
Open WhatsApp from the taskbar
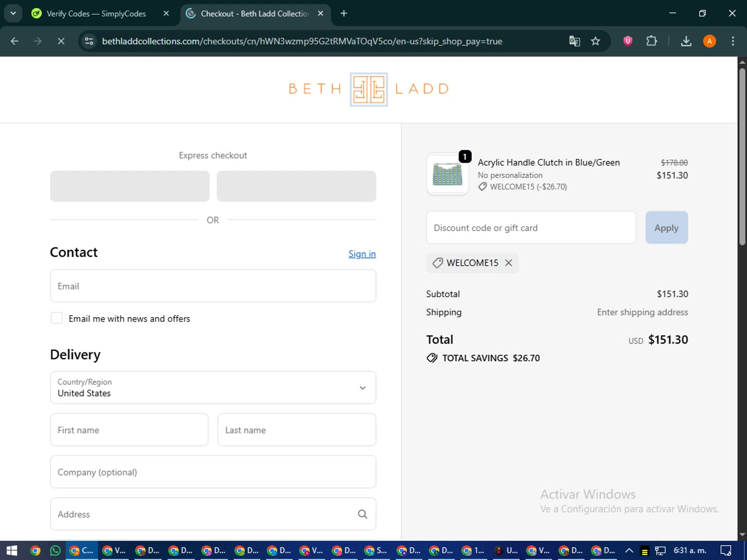click(55, 551)
